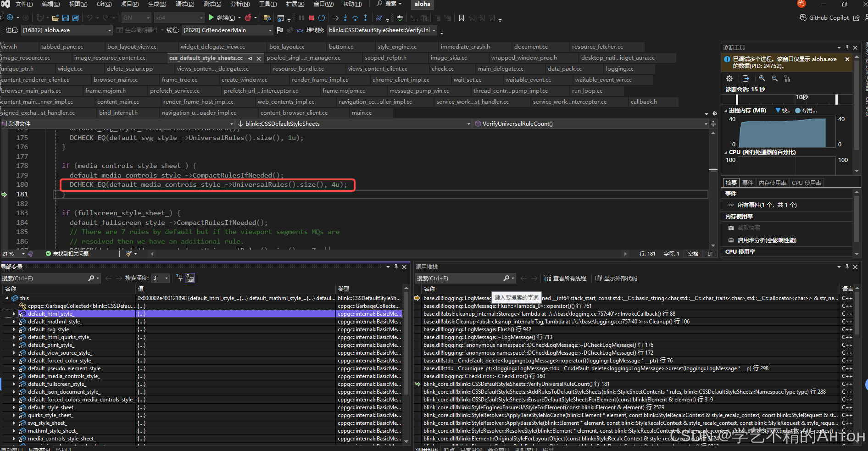The width and height of the screenshot is (868, 451).
Task: Switch to the CPU 使用率 tab
Action: click(x=806, y=182)
